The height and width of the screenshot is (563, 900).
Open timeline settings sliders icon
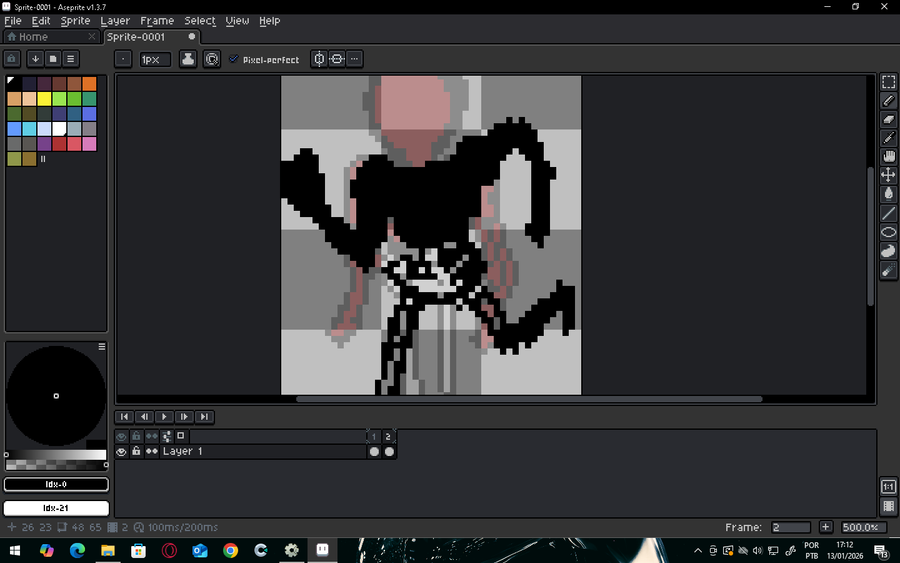pos(166,436)
